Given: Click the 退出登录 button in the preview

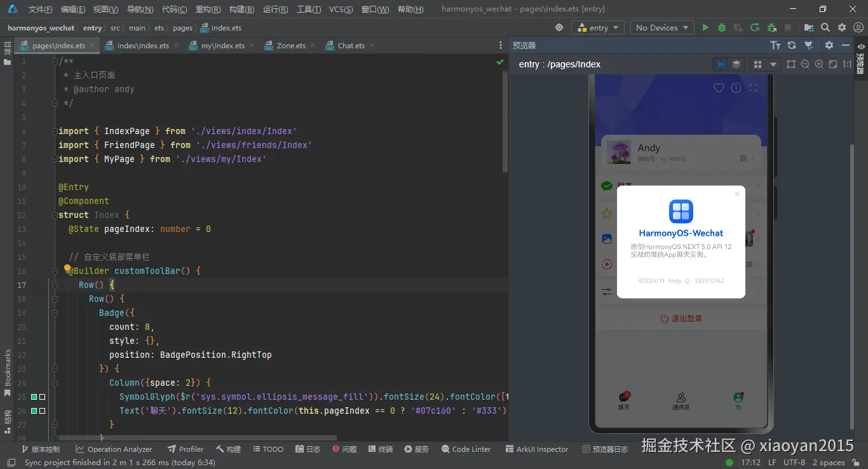Looking at the screenshot, I should pos(681,318).
